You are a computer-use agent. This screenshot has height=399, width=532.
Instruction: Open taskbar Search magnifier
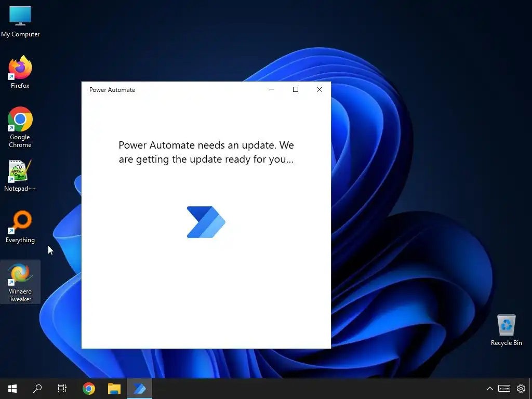click(37, 389)
